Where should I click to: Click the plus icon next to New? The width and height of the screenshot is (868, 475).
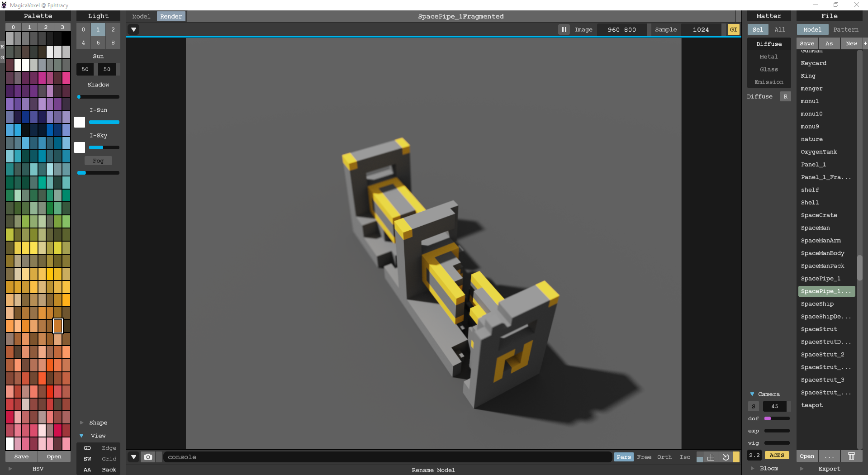[865, 43]
